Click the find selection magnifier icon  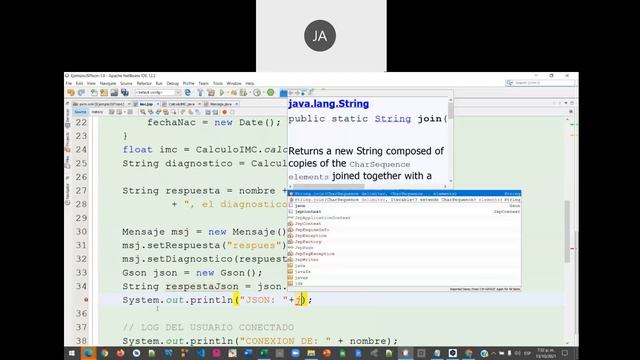click(x=143, y=112)
